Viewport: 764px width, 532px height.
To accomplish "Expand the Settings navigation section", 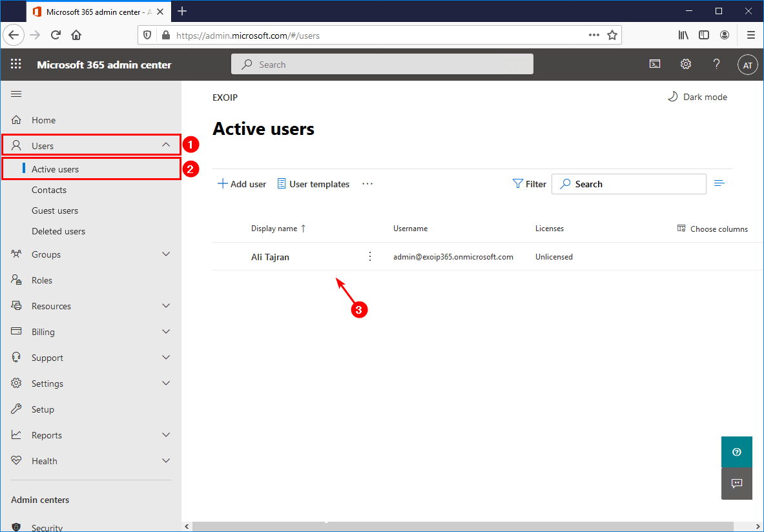I will [166, 384].
